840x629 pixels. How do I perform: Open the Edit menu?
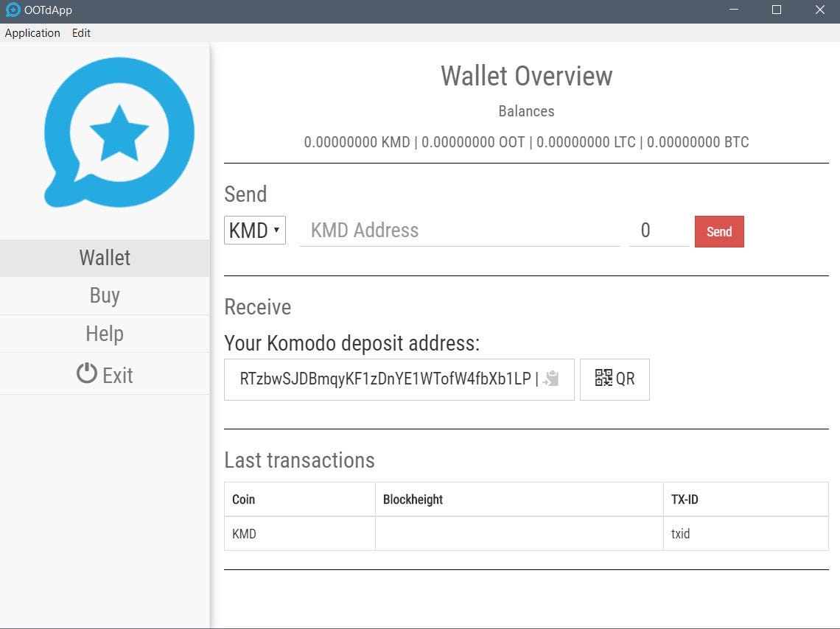tap(81, 32)
